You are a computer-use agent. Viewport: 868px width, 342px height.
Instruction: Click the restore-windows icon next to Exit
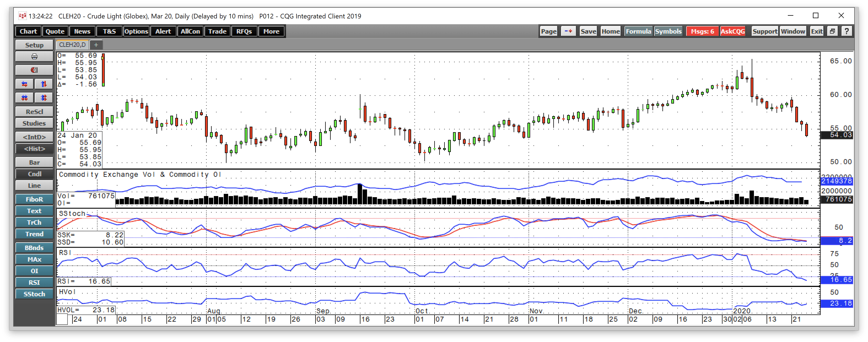click(x=832, y=31)
